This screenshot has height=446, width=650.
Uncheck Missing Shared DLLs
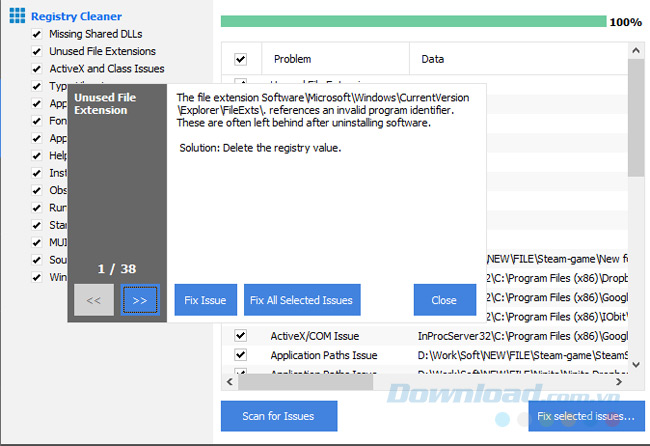click(x=37, y=34)
